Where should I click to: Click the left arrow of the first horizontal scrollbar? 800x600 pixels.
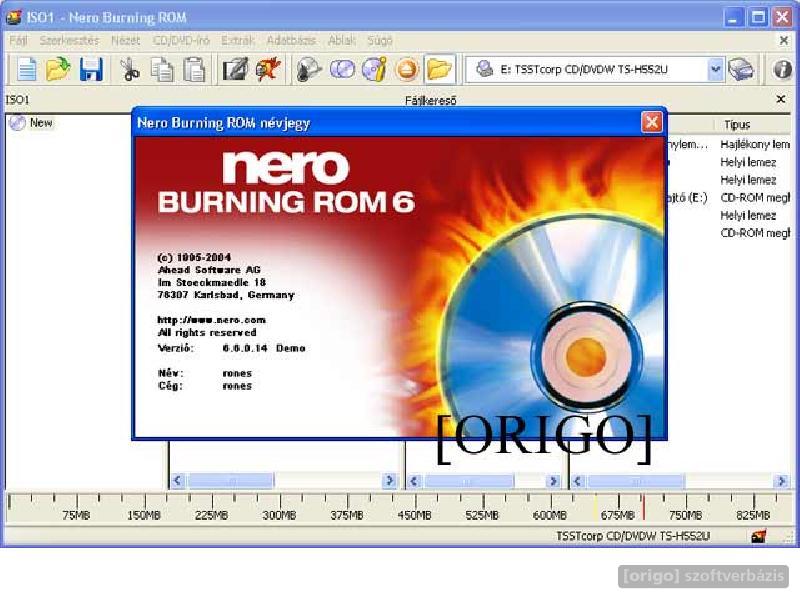click(178, 481)
